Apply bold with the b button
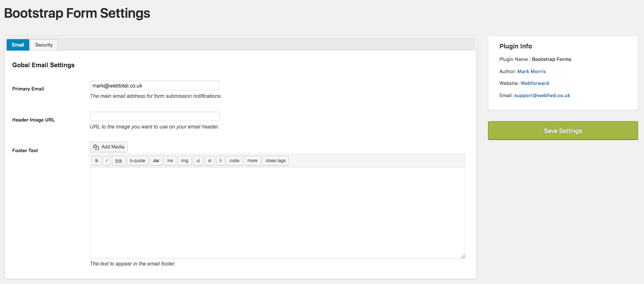The width and height of the screenshot is (644, 284). 96,161
